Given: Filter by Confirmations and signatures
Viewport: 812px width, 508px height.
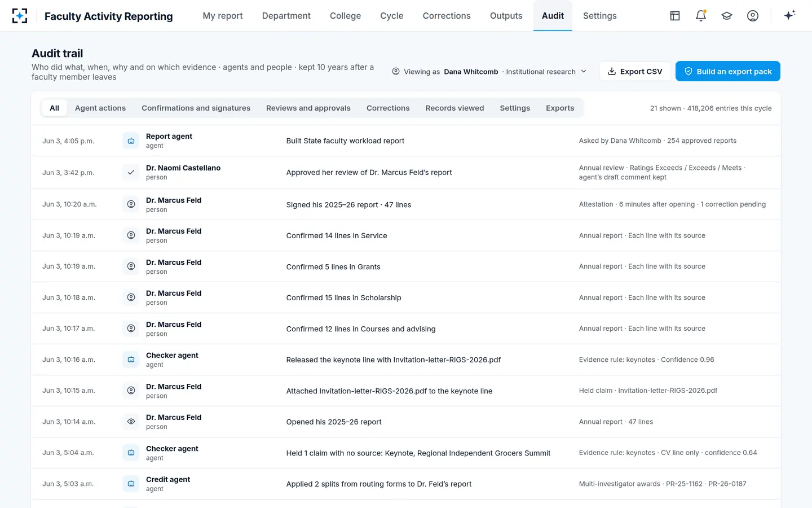Looking at the screenshot, I should [196, 108].
